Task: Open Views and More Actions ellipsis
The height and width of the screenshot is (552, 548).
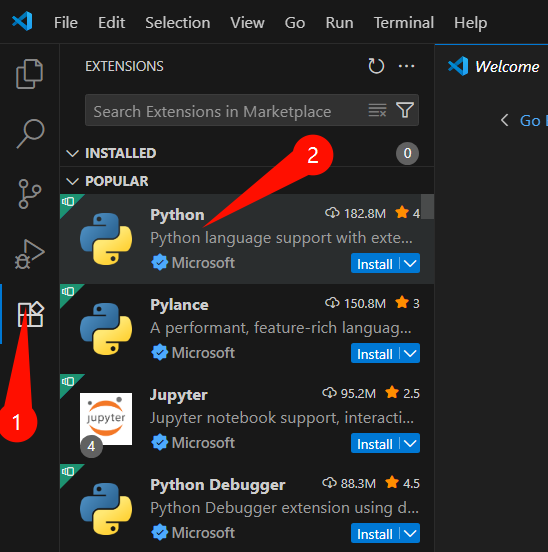Action: coord(406,66)
